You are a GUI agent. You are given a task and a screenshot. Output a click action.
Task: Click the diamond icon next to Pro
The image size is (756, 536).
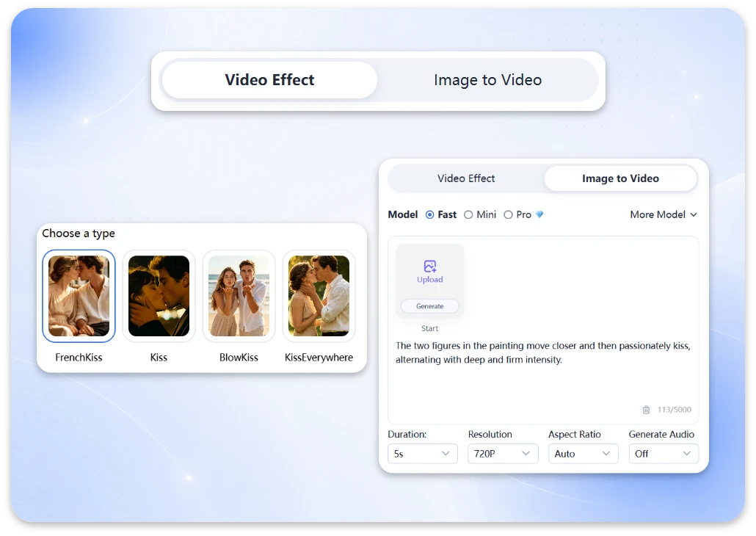(539, 214)
